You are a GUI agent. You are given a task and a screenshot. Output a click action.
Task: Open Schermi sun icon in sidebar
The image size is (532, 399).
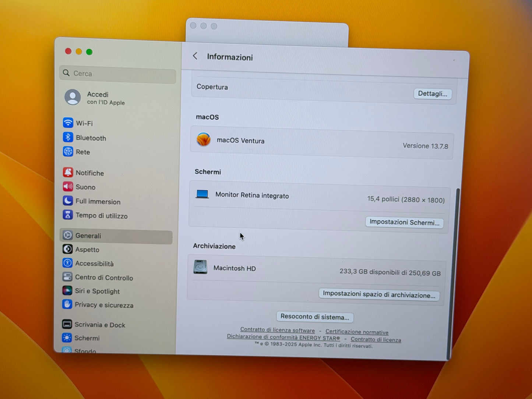tap(67, 338)
